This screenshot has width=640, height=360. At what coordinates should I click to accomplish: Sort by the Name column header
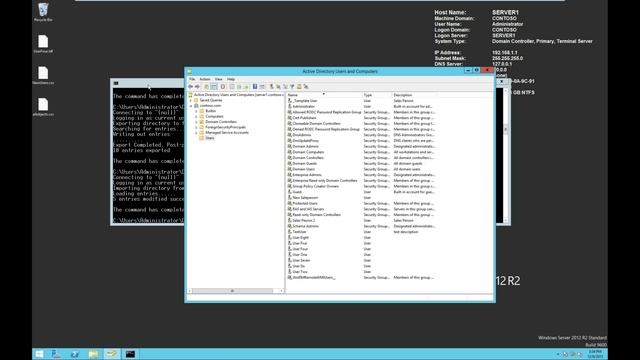click(x=324, y=95)
